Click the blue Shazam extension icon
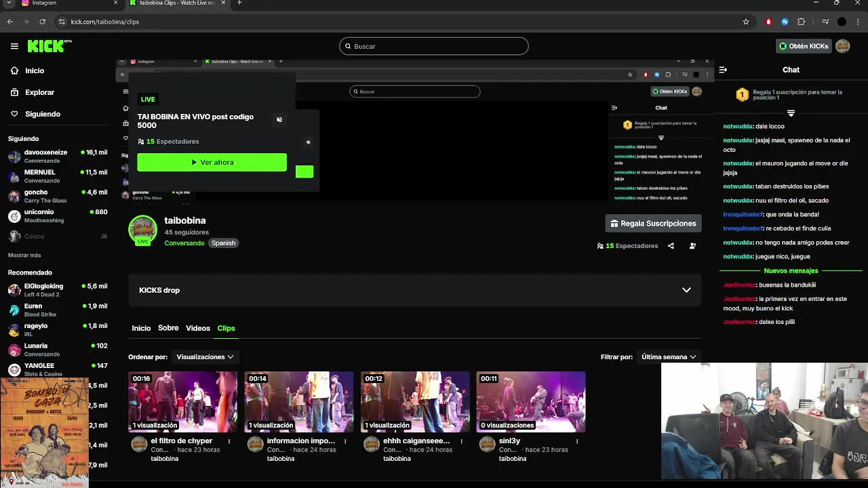The height and width of the screenshot is (488, 868). coord(785,22)
